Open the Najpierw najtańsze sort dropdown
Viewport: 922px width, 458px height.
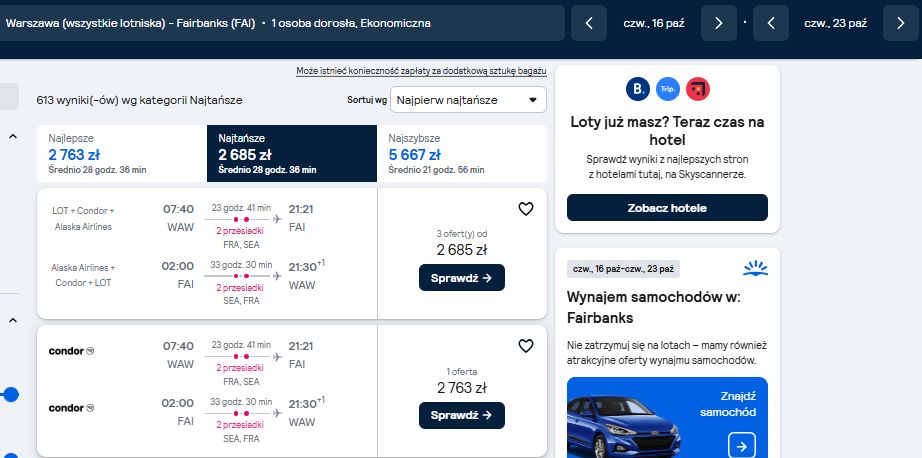(469, 100)
